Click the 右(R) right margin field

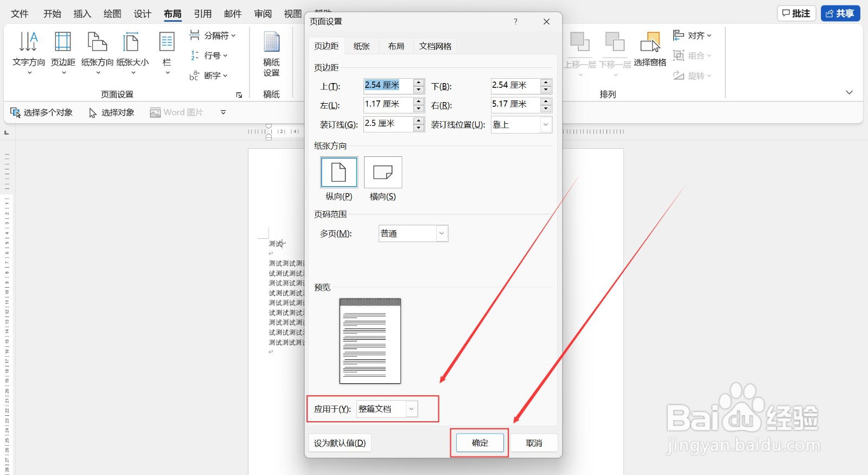[x=516, y=104]
